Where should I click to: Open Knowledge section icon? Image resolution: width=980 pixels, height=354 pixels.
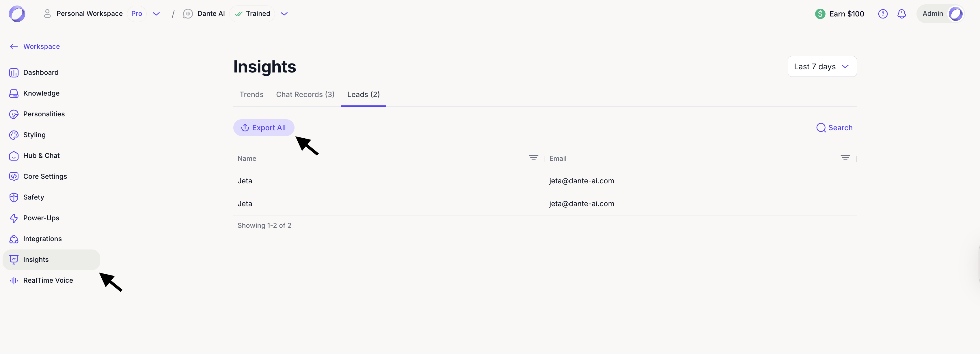[x=14, y=94]
